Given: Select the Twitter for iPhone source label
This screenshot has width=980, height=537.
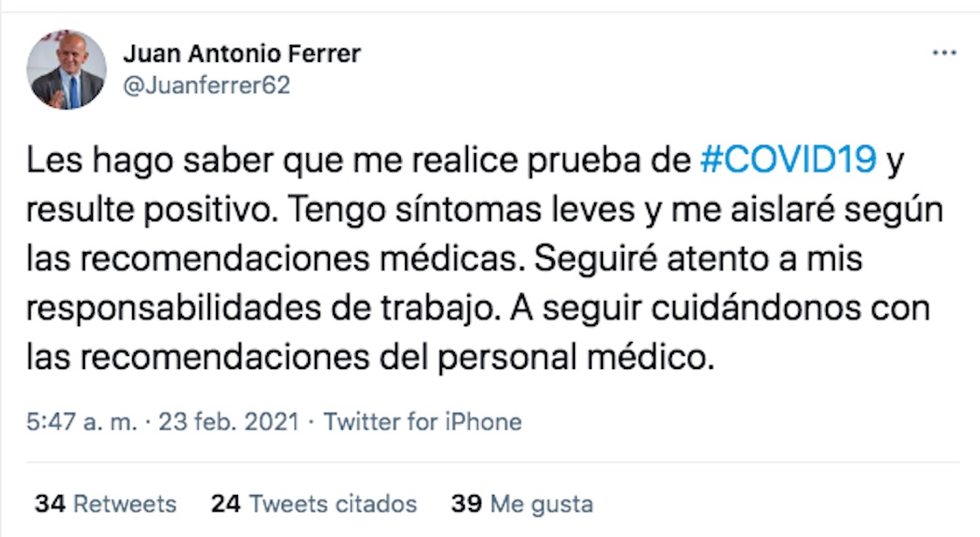Looking at the screenshot, I should [423, 420].
